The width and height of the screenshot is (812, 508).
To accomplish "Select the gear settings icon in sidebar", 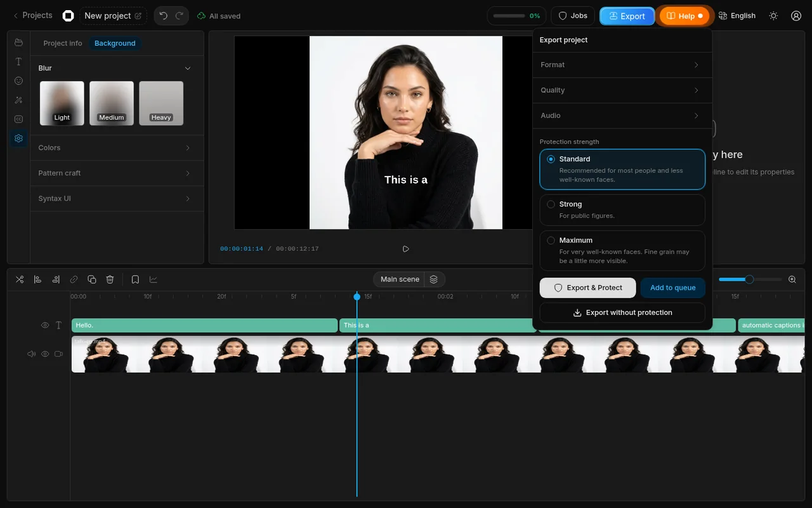I will click(18, 138).
